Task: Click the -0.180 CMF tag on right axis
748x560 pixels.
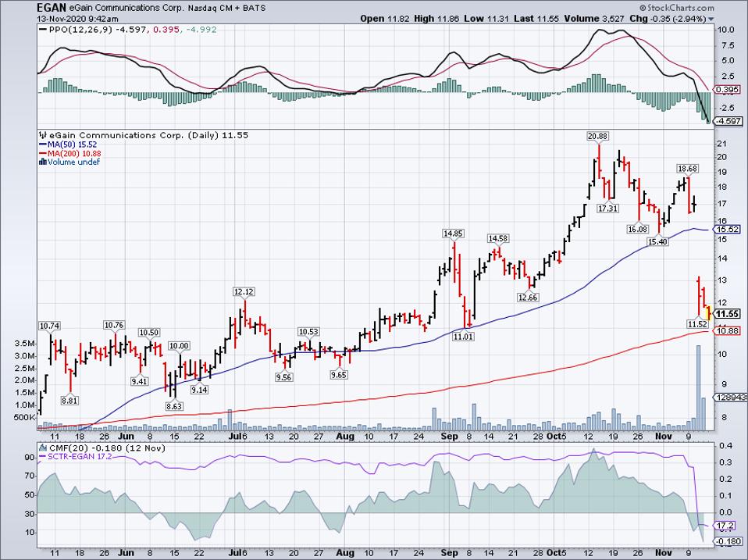Action: [x=728, y=541]
